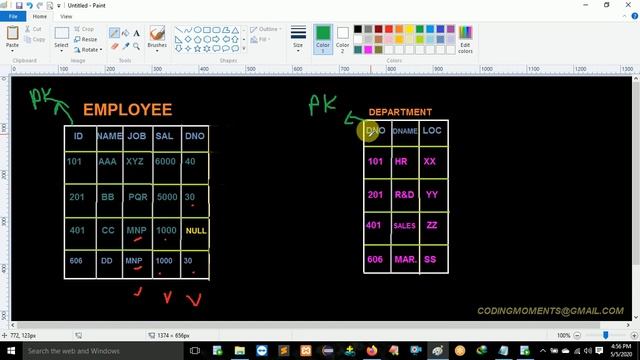640x360 pixels.
Task: Select the Pencil tool
Action: point(114,33)
